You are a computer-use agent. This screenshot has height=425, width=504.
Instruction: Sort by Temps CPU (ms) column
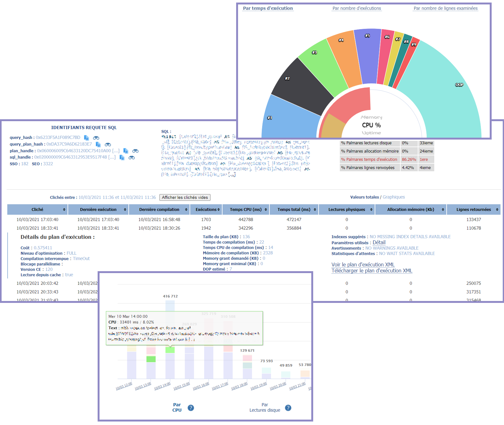(246, 210)
